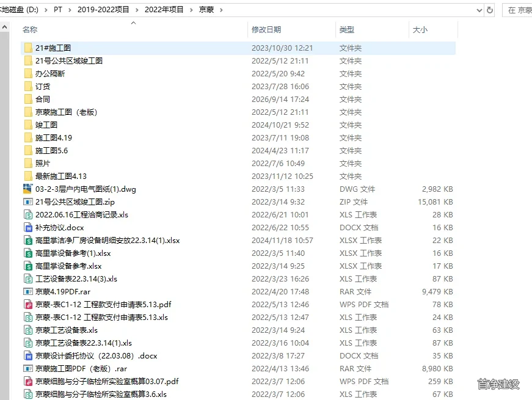Click the search box for 京蒙 folder
Image resolution: width=532 pixels, height=400 pixels.
pos(517,10)
